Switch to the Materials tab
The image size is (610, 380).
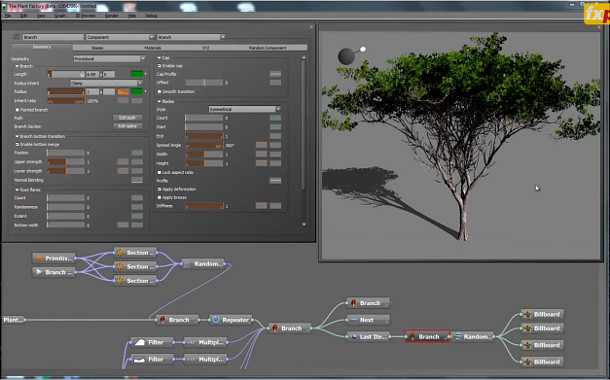pos(152,47)
